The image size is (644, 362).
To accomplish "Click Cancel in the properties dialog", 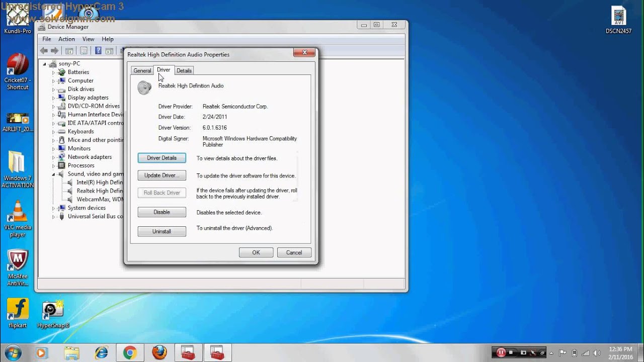I will 294,252.
